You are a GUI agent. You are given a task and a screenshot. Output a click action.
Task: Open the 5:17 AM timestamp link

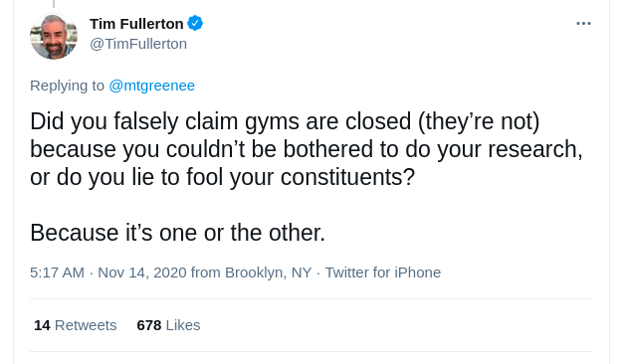pyautogui.click(x=57, y=273)
